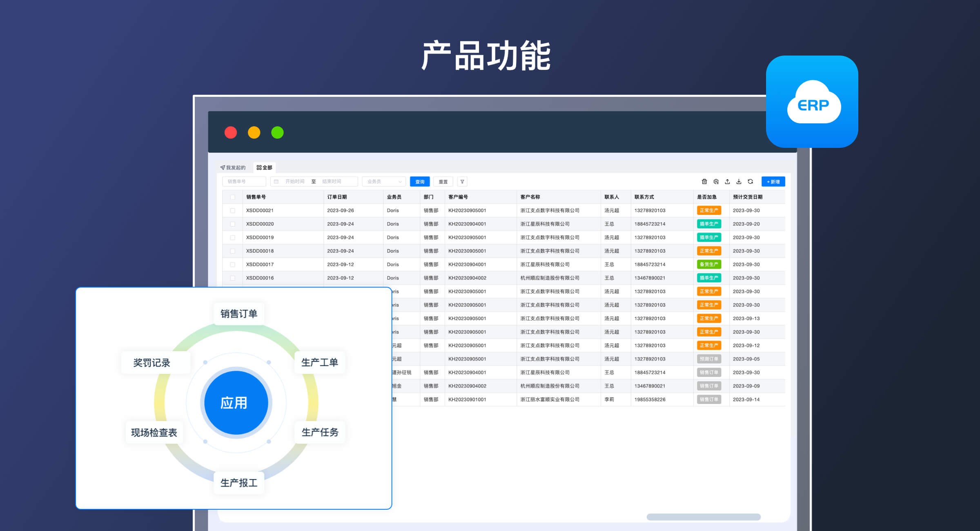This screenshot has width=980, height=531.
Task: Open the date picker for 开始时间
Action: 295,181
